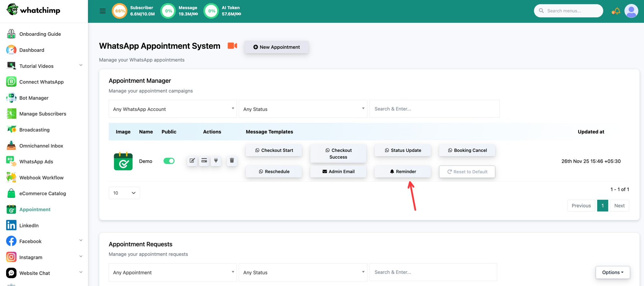
Task: Open Any WhatsApp Account dropdown
Action: pos(173,109)
